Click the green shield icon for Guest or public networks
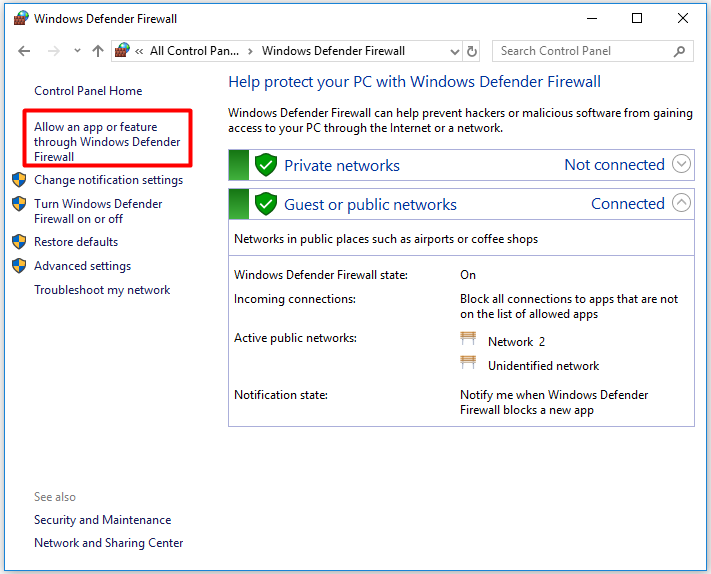This screenshot has width=711, height=574. (265, 204)
